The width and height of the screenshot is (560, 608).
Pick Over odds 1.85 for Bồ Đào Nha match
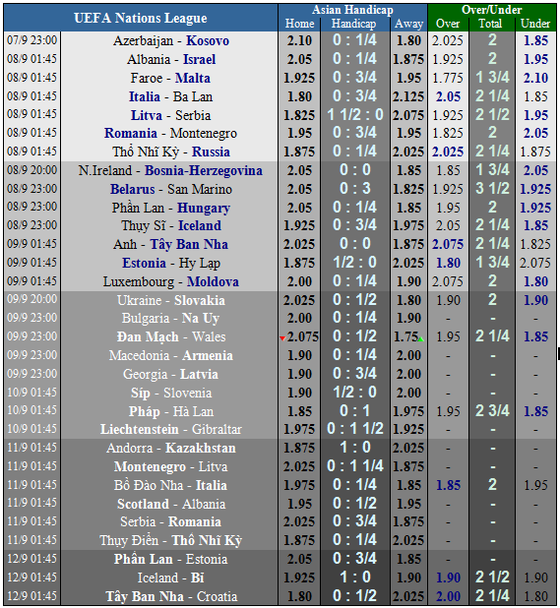(448, 485)
